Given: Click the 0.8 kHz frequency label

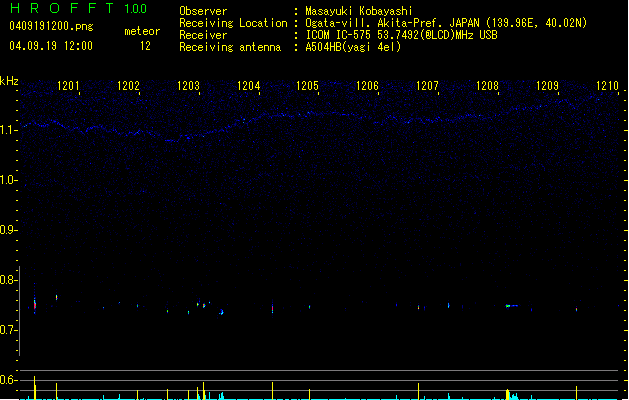Looking at the screenshot, I should pos(8,280).
